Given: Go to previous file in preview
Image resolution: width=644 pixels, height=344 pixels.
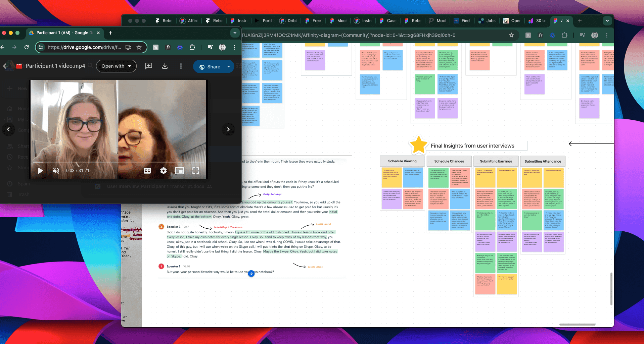Looking at the screenshot, I should [x=8, y=129].
